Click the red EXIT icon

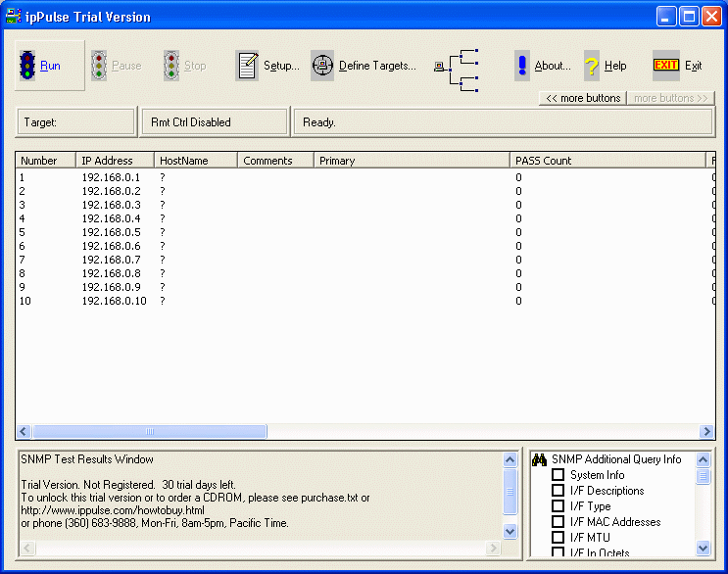666,66
